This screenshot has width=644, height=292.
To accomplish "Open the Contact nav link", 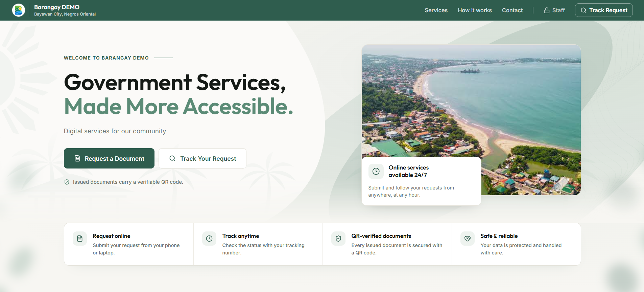I will point(512,10).
